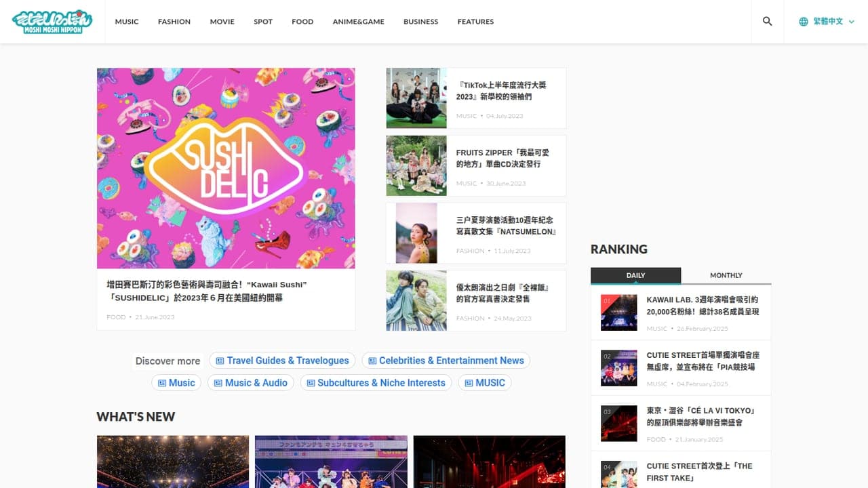The width and height of the screenshot is (868, 488).
Task: Open the 『TikTok上半年度流行大獎2023』 headline
Action: tap(501, 91)
